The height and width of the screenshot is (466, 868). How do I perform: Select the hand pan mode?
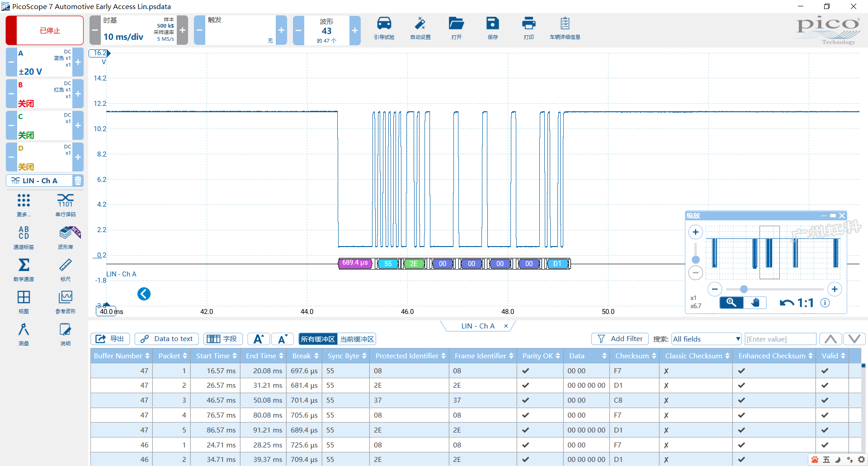[755, 303]
